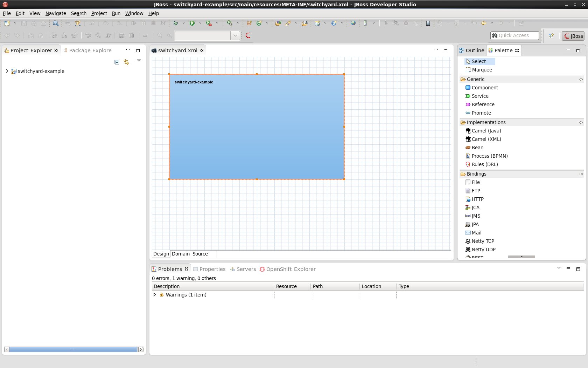Open the Properties view tab
Viewport: 588px width, 368px height.
click(x=209, y=269)
